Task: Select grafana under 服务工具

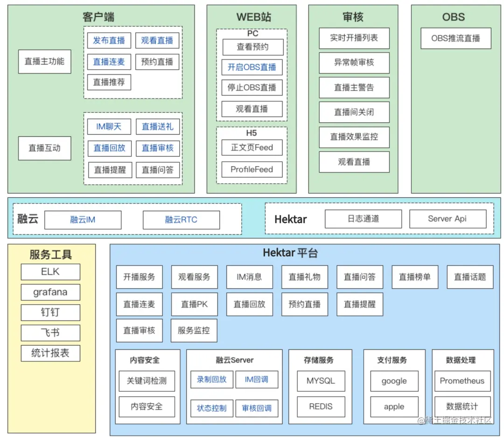Action: 50,292
